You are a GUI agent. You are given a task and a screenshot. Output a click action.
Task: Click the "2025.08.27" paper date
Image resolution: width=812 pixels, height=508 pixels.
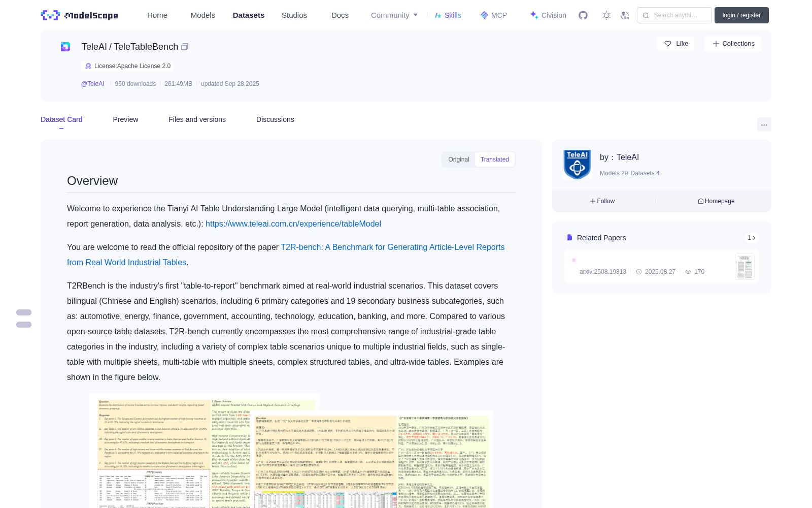pos(660,272)
